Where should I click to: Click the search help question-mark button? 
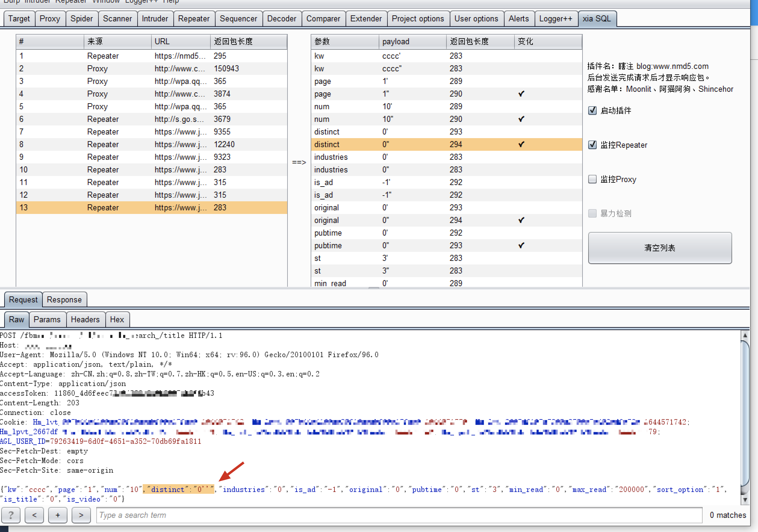[x=11, y=515]
